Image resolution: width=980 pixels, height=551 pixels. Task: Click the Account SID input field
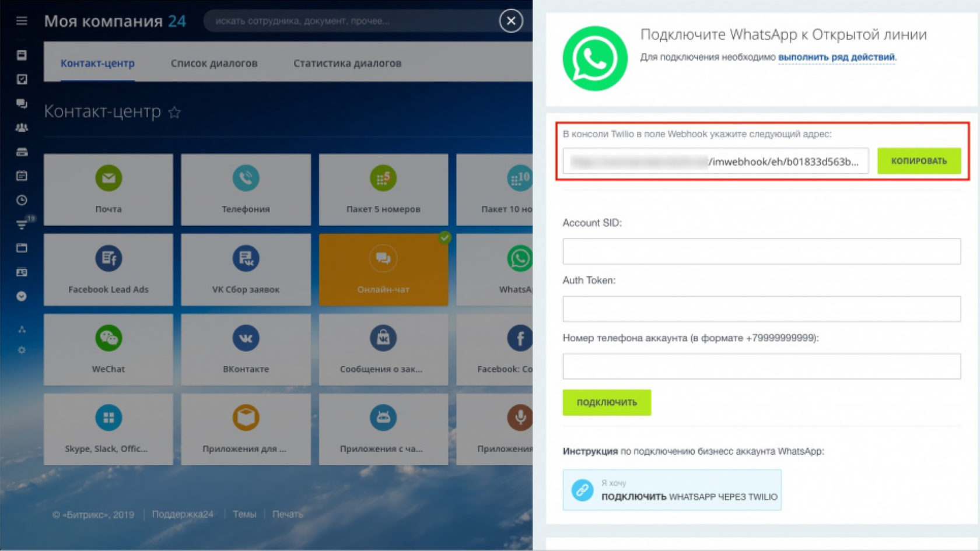coord(761,251)
